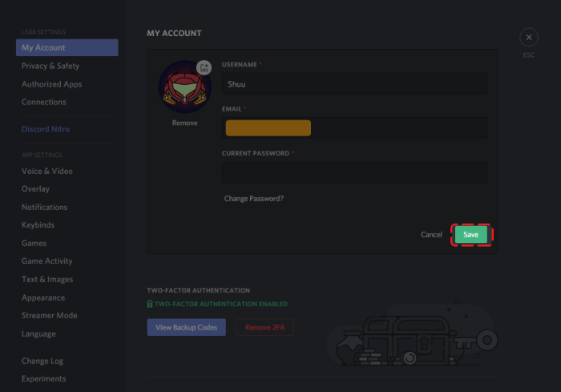View the Change Log

tap(42, 362)
